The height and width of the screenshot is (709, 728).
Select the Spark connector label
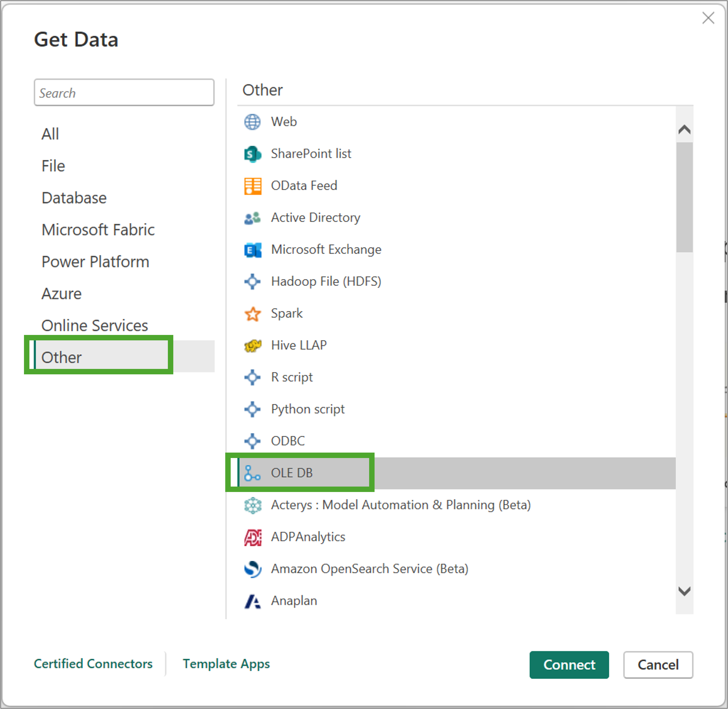[x=287, y=314]
